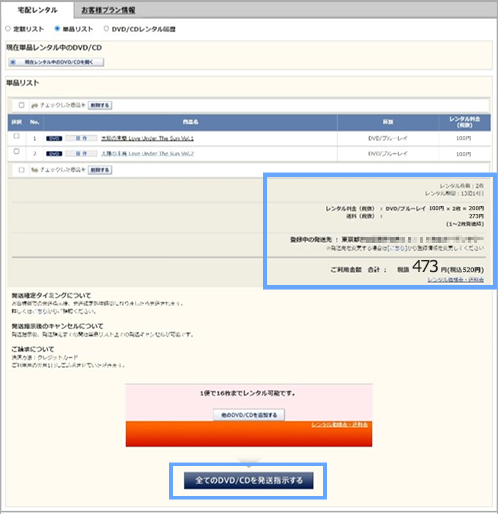Check the box for item No. 2

(16, 151)
